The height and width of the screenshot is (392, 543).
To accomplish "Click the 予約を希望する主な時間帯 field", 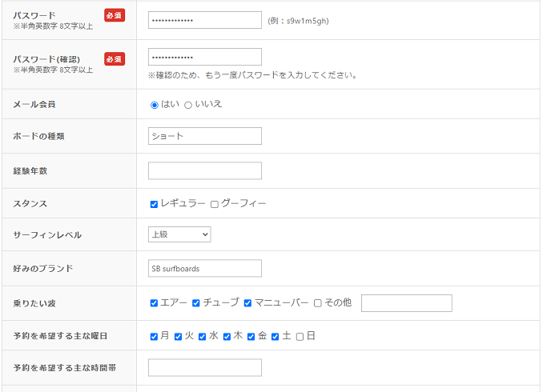I will [204, 368].
